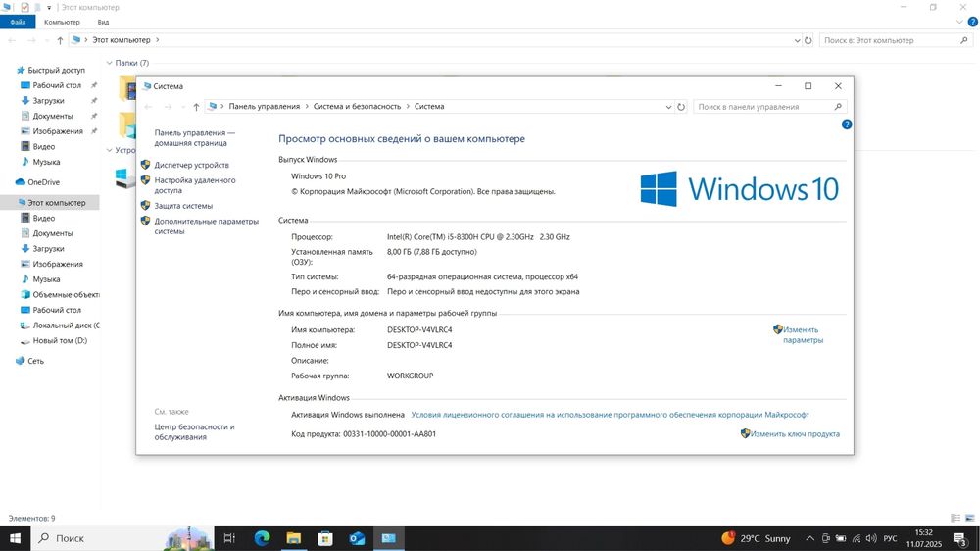Click Изменить ключ продукта link
980x551 pixels.
[x=795, y=434]
